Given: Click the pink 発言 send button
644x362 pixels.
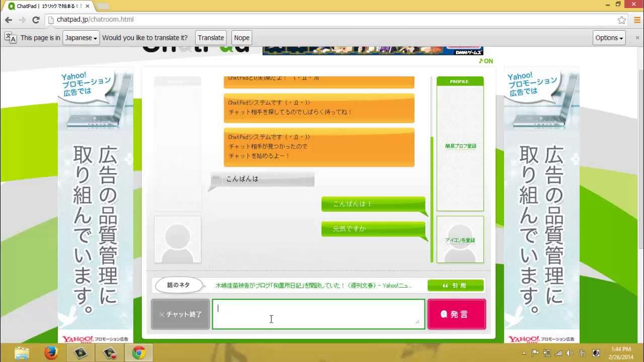Looking at the screenshot, I should click(457, 314).
